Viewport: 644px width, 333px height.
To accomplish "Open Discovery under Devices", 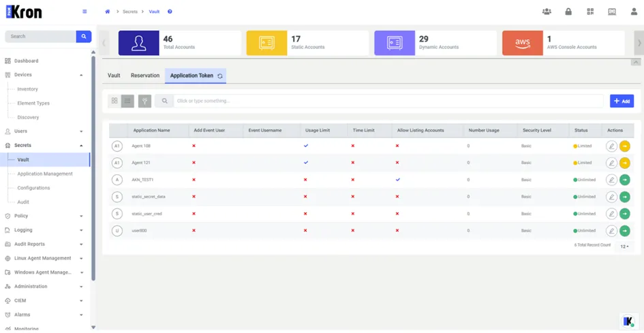I will click(28, 117).
